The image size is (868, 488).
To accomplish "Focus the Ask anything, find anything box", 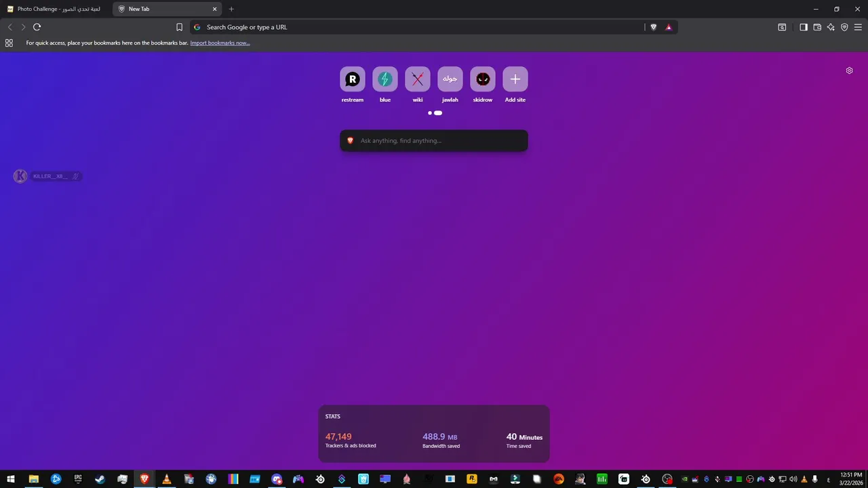I will coord(434,140).
